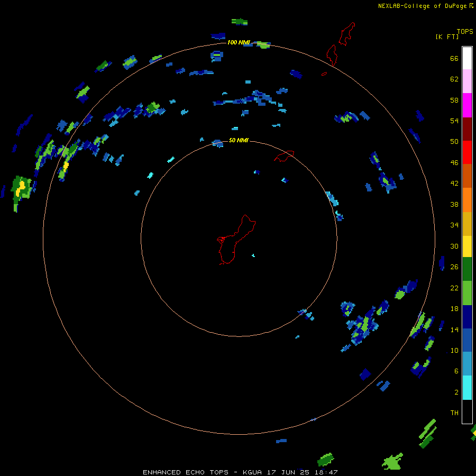Click the legend value 50
Image resolution: width=476 pixels, height=476 pixels.
pos(454,142)
